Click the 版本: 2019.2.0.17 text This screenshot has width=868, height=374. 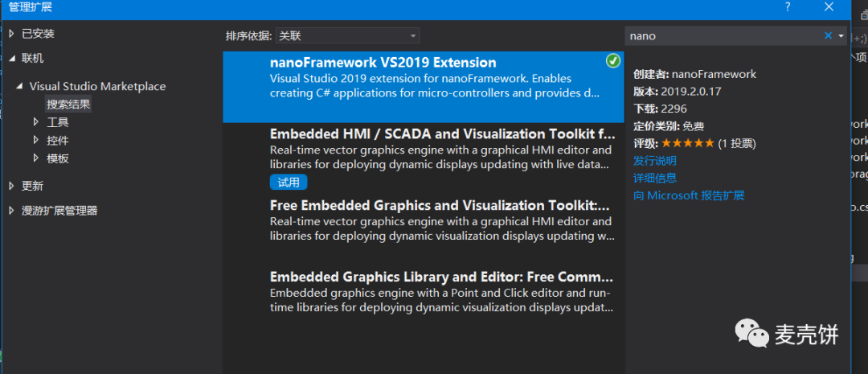(x=678, y=92)
